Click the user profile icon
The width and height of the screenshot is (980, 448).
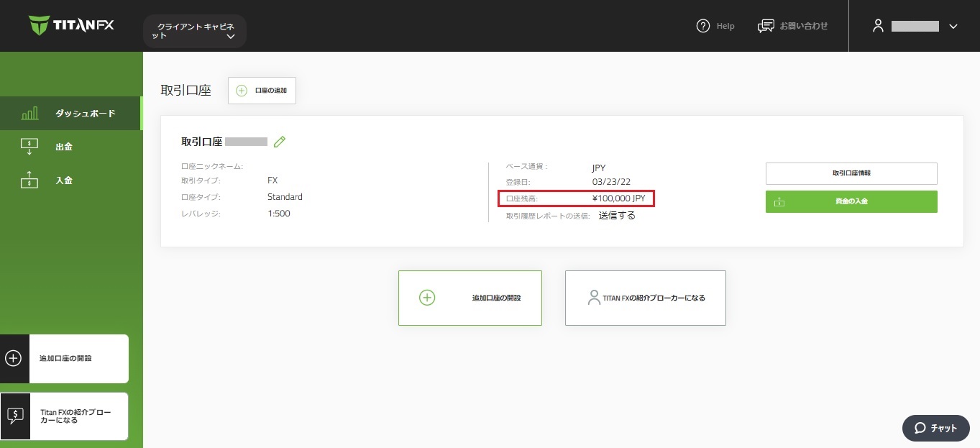coord(877,26)
